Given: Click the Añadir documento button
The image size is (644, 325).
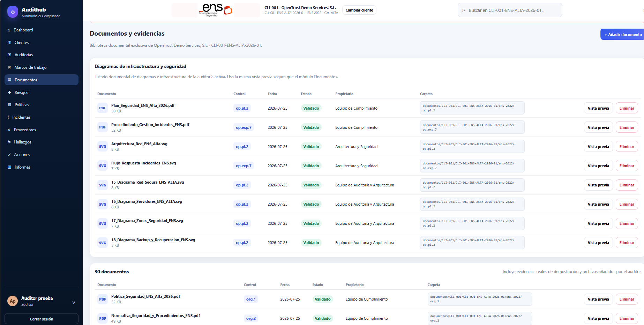Looking at the screenshot, I should (622, 35).
